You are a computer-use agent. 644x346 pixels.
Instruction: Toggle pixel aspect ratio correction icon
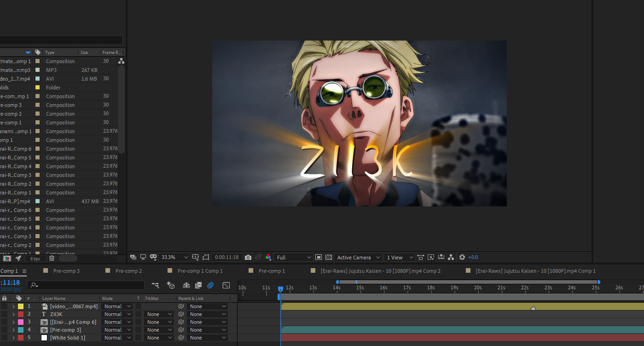[421, 258]
